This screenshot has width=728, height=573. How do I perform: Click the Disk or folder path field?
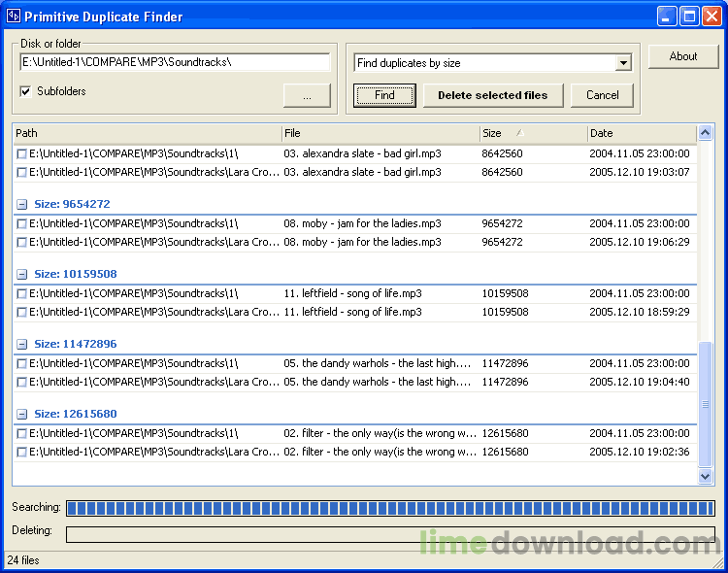(175, 62)
